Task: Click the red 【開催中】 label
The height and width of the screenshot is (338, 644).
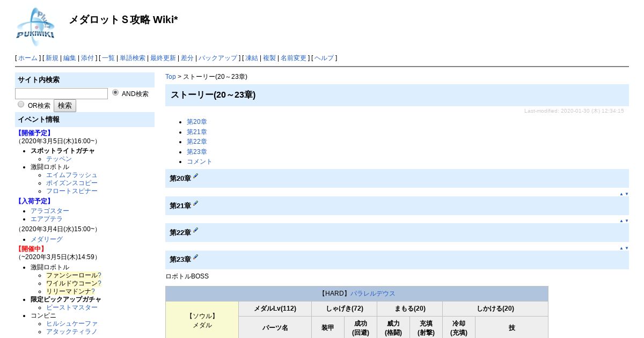Action: [31, 249]
